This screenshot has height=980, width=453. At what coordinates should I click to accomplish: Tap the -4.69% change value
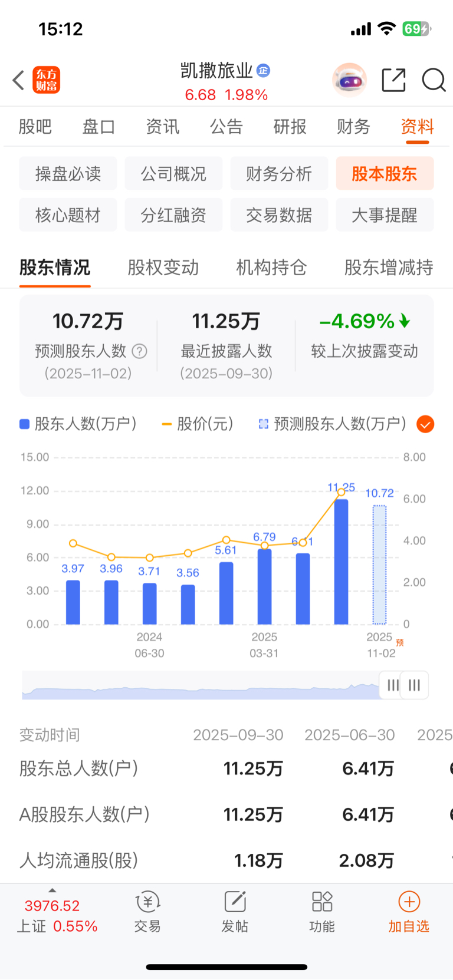(365, 321)
